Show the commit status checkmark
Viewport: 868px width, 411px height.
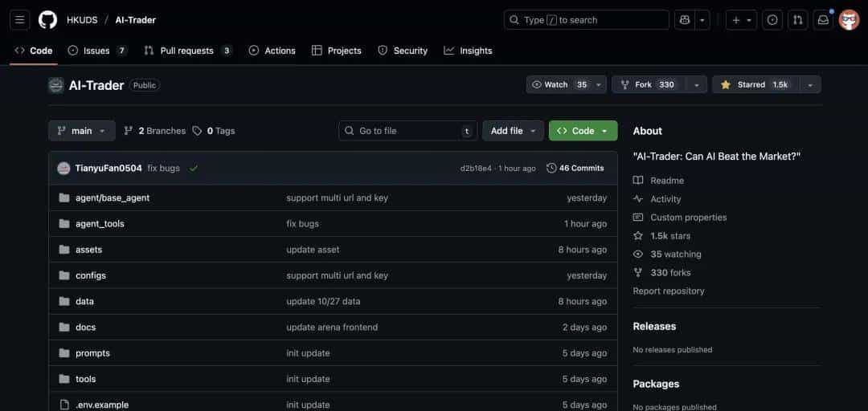pos(193,168)
